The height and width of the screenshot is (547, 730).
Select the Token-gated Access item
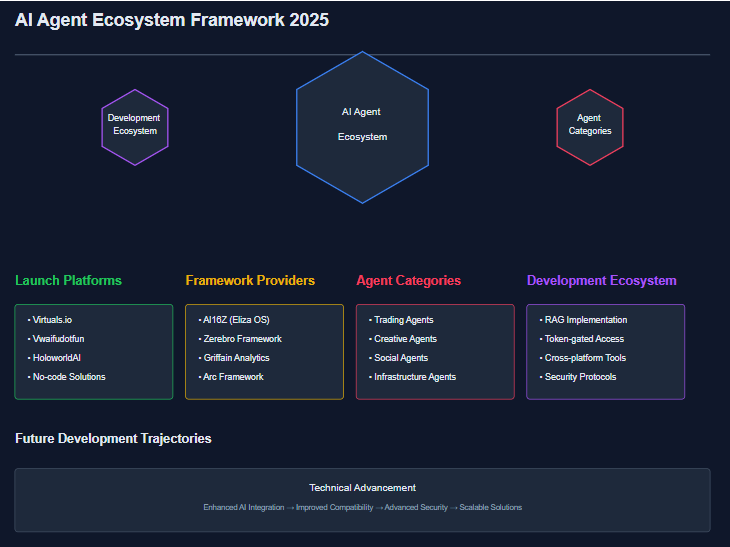(x=581, y=339)
